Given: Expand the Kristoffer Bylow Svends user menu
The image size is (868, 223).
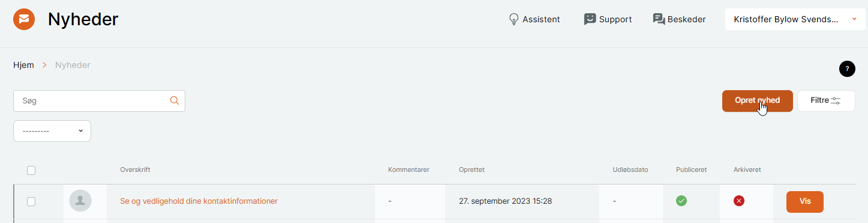Looking at the screenshot, I should point(795,19).
